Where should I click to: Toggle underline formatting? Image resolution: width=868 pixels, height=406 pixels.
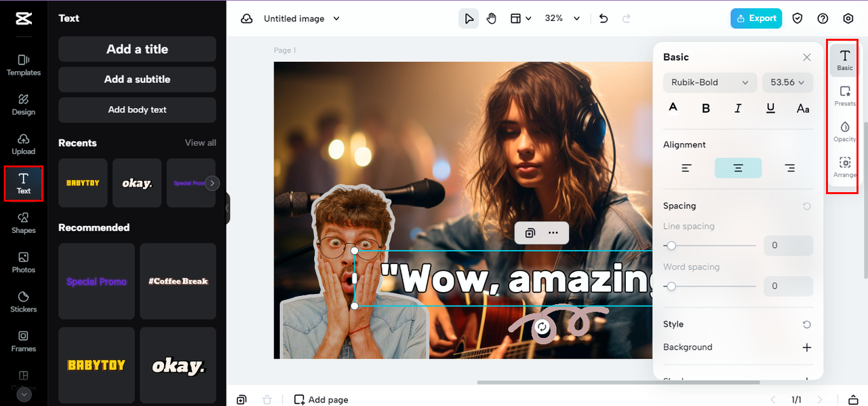[770, 108]
